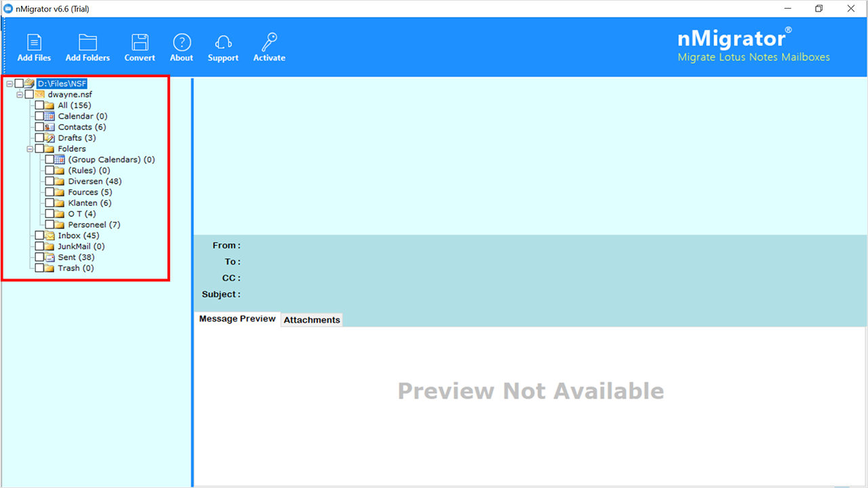This screenshot has height=488, width=868.
Task: Select the Inbox (45) checkbox
Action: click(x=39, y=235)
